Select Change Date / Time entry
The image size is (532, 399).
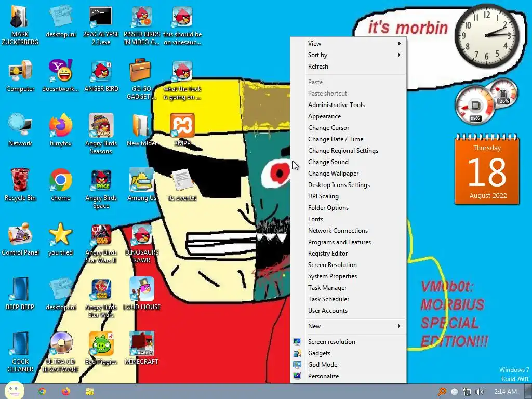[x=349, y=139]
